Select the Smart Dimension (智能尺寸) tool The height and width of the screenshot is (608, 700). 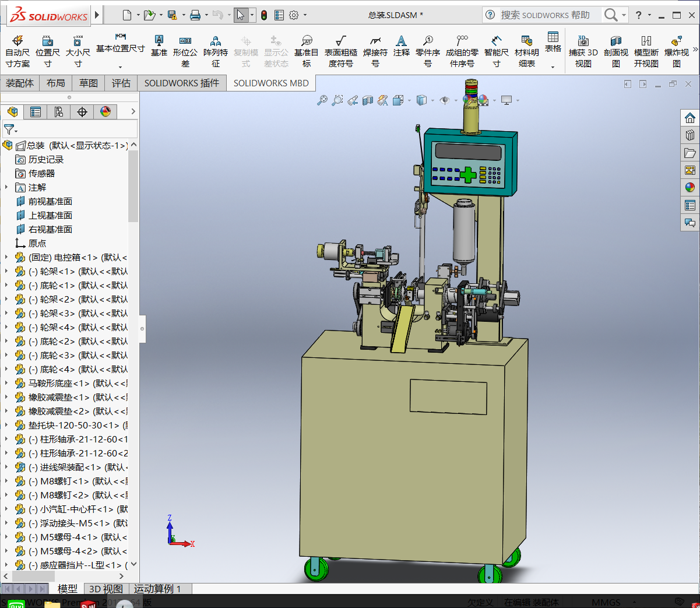tap(497, 51)
